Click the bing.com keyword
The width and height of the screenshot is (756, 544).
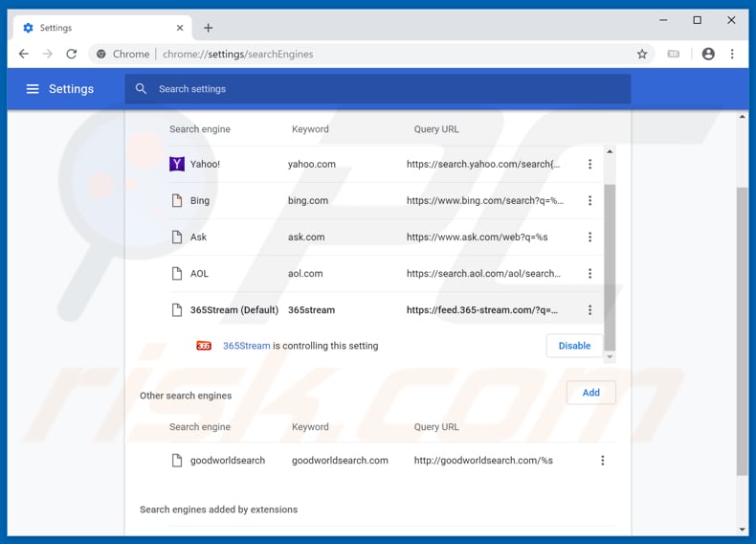pos(308,200)
